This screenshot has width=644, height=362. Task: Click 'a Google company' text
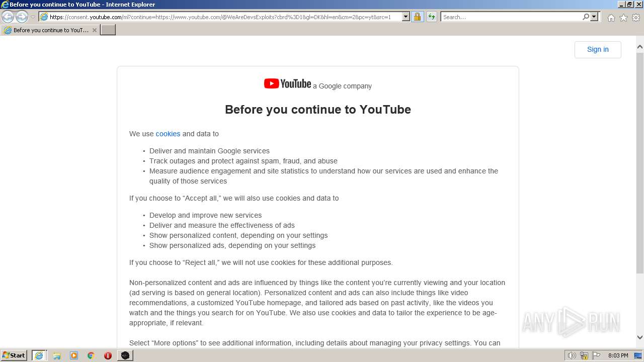click(x=342, y=86)
